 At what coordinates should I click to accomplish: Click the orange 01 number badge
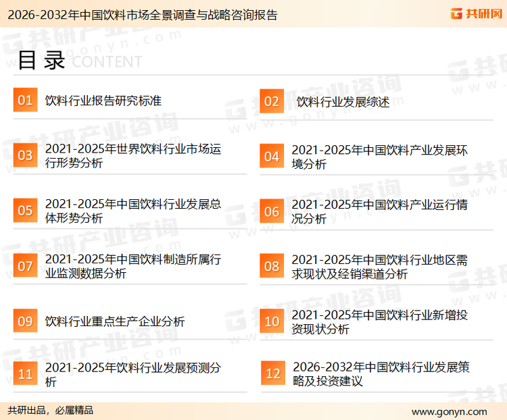(x=25, y=100)
